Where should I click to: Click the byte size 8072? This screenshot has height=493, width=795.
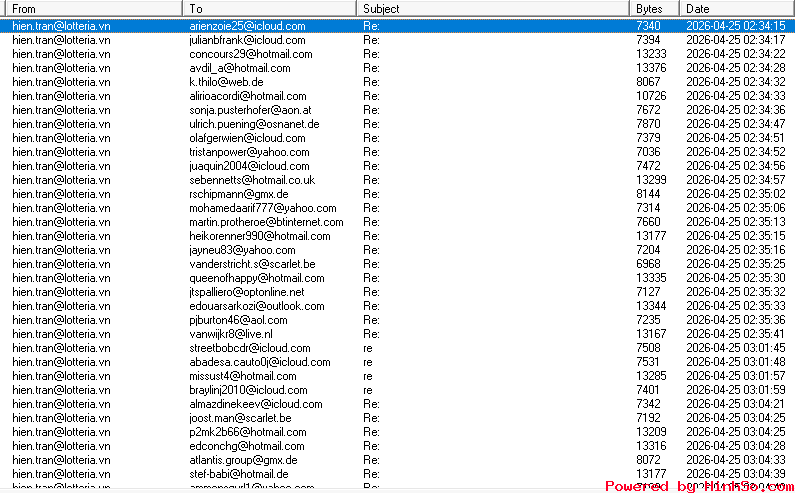click(648, 460)
